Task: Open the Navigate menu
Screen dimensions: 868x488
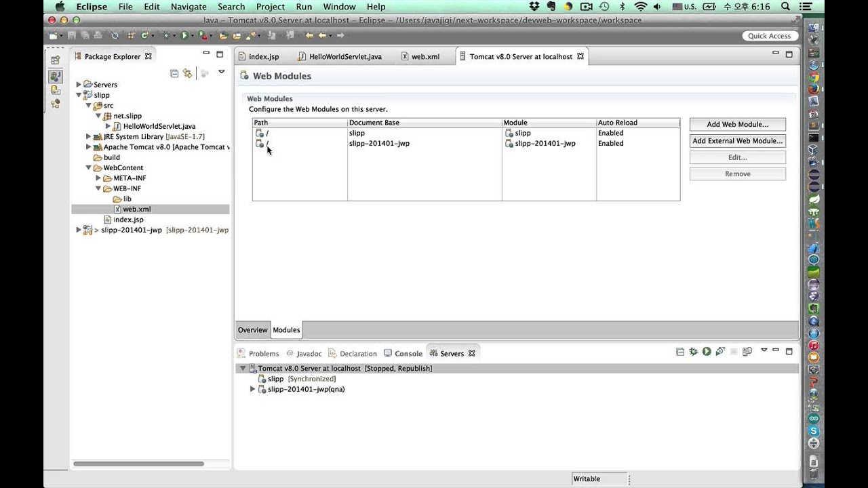Action: pyautogui.click(x=189, y=7)
